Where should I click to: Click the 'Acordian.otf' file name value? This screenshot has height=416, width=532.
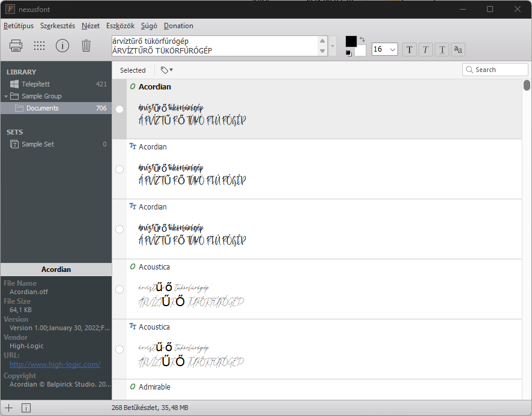point(28,292)
